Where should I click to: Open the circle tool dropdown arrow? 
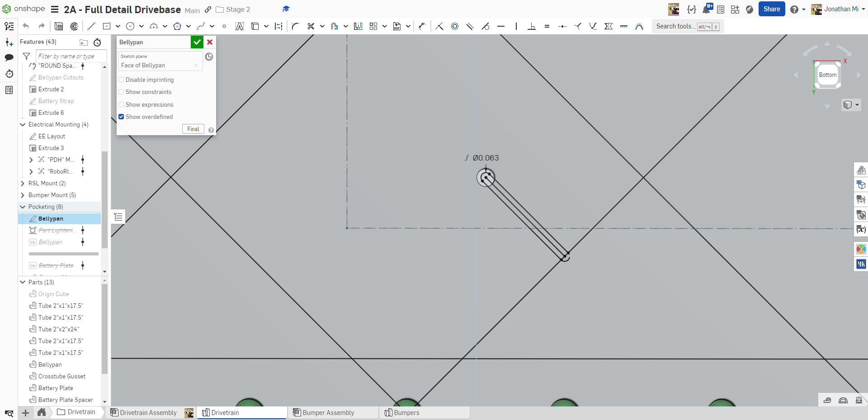pos(142,26)
